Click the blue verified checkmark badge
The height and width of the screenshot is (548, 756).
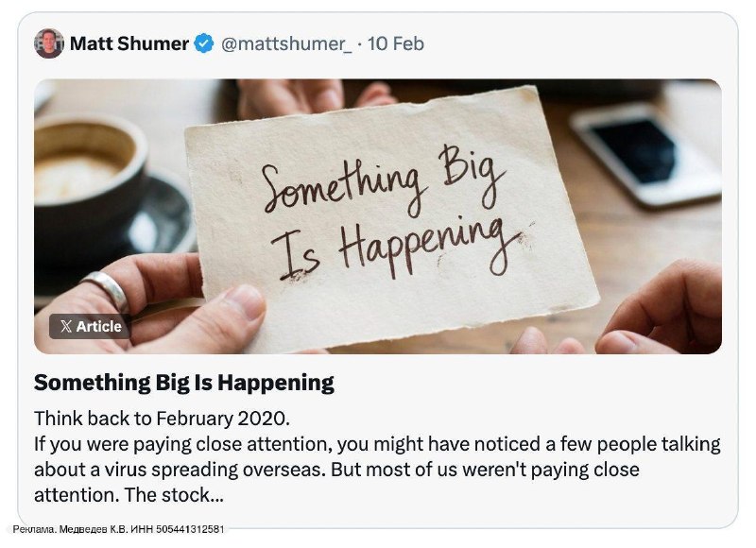pyautogui.click(x=204, y=43)
